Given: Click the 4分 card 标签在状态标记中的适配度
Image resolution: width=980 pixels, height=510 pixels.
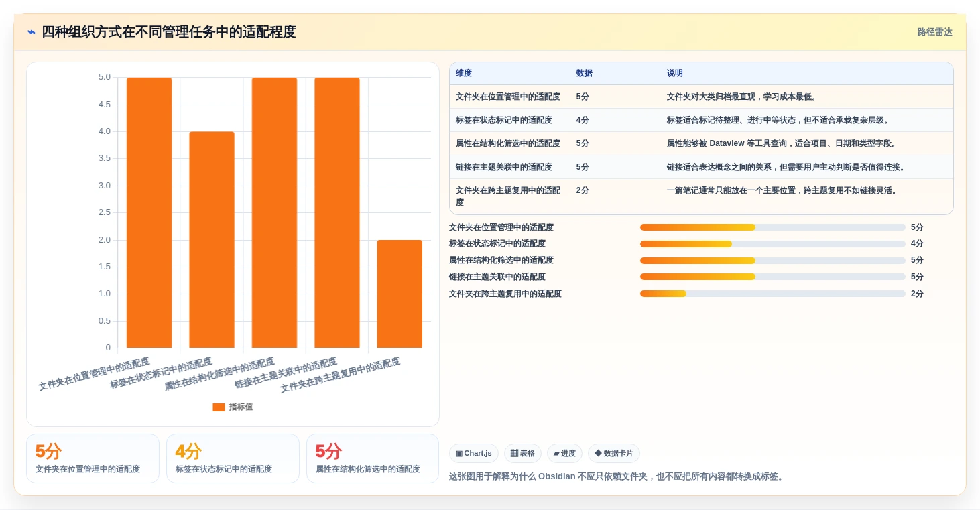Looking at the screenshot, I should coord(233,458).
